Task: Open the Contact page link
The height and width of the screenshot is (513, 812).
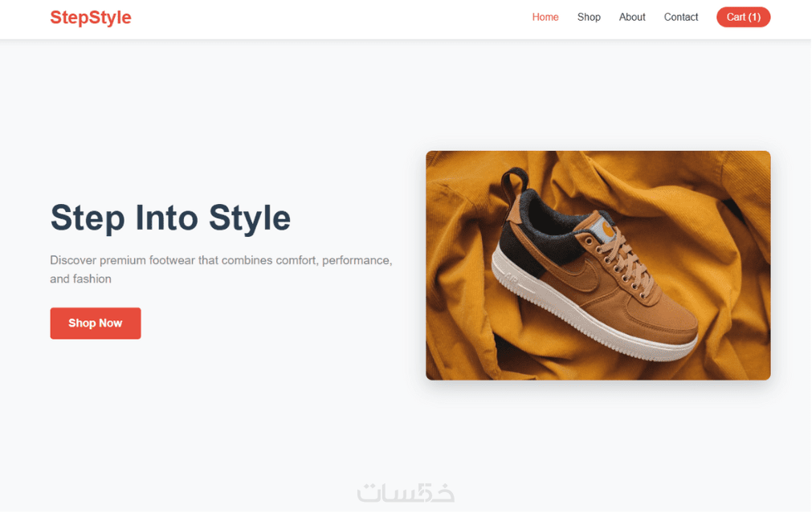Action: 681,17
